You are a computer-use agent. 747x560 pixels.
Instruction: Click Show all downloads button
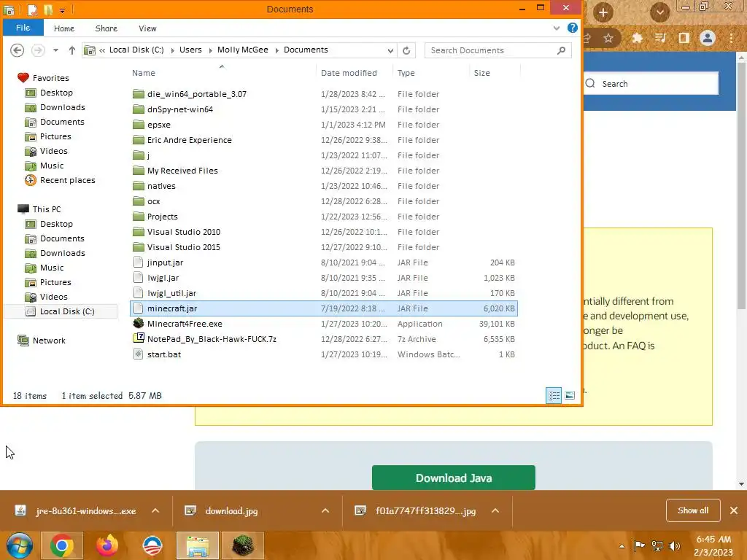[x=693, y=510]
